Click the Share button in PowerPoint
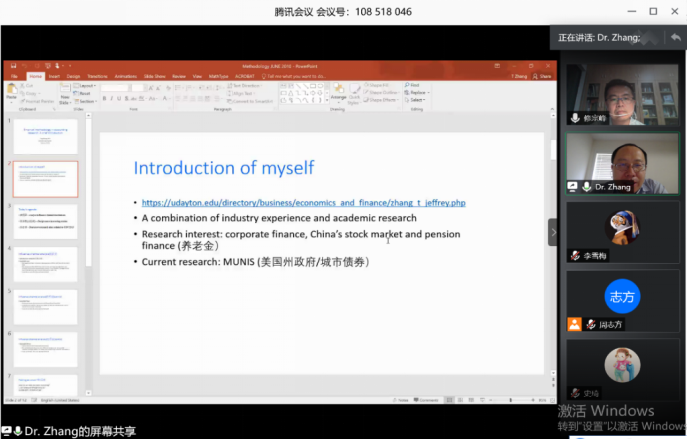This screenshot has height=440, width=687. 545,75
